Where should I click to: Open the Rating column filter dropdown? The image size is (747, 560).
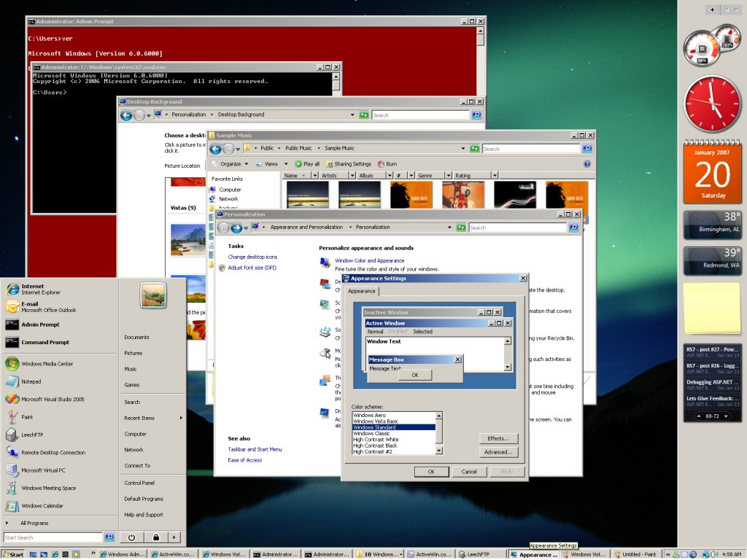point(495,175)
